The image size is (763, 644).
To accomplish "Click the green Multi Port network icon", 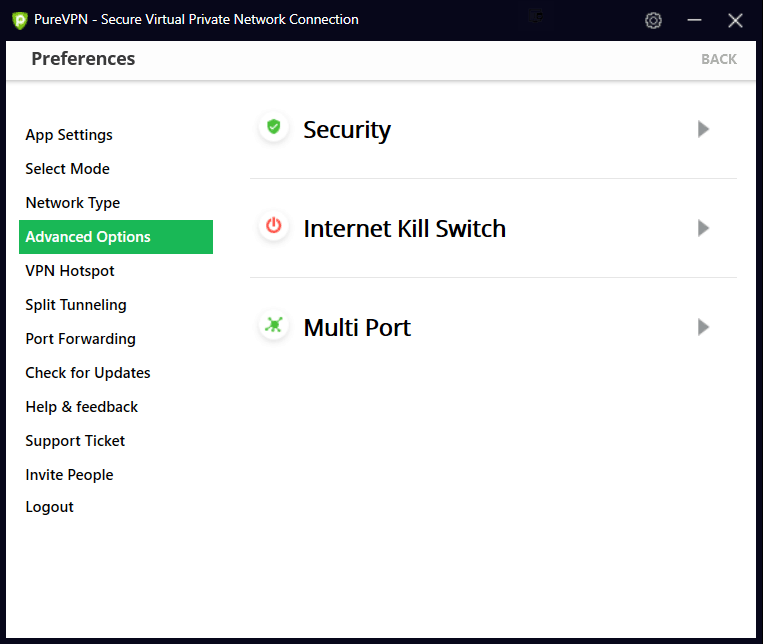I will coord(273,326).
